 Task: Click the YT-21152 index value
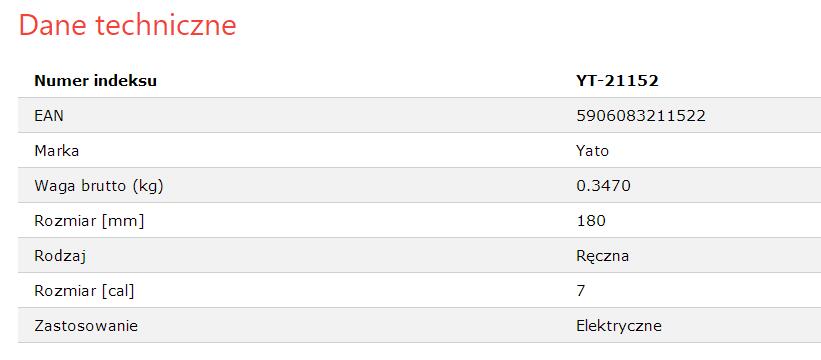(x=617, y=81)
